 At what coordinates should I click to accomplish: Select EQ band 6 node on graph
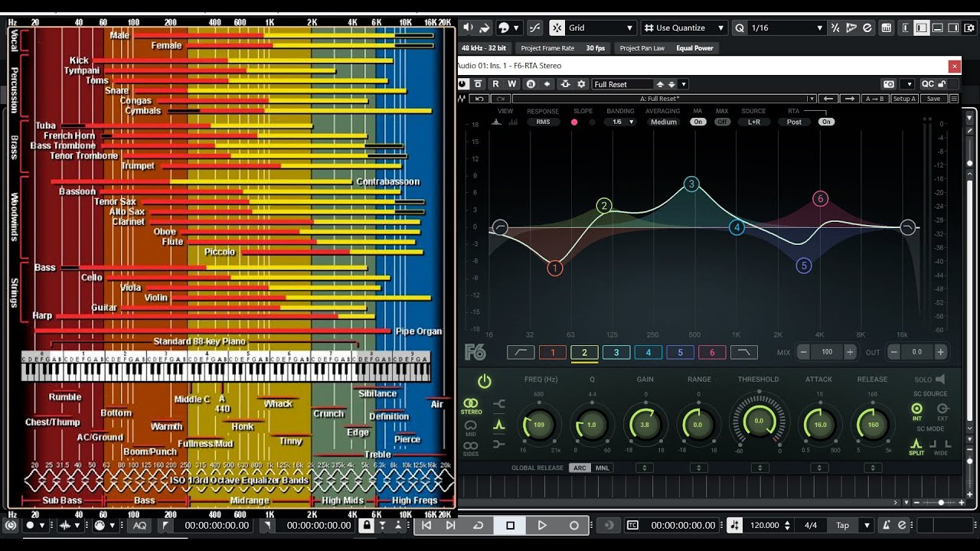click(820, 199)
